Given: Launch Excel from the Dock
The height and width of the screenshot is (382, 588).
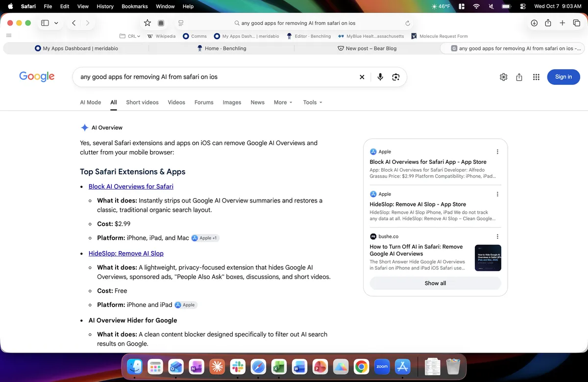Looking at the screenshot, I should [x=279, y=366].
